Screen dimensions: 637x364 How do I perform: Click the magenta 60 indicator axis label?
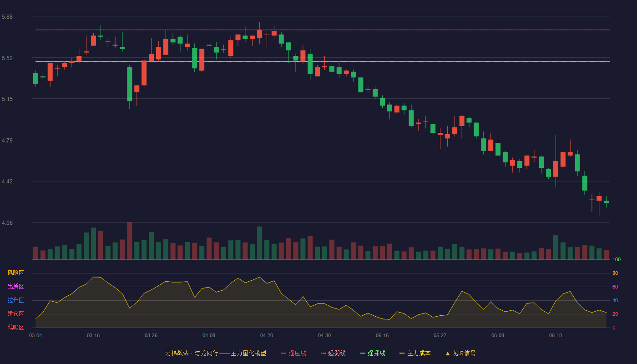tap(615, 287)
